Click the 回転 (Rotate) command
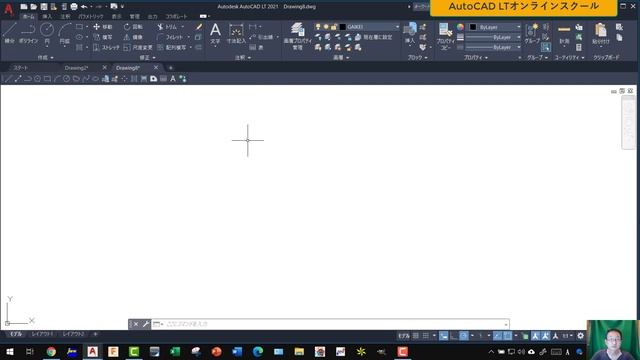The width and height of the screenshot is (640, 360). (x=133, y=27)
